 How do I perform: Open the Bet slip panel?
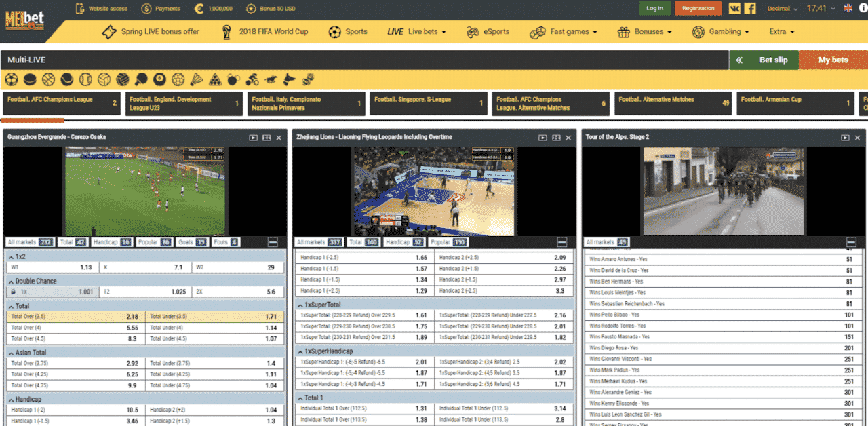tap(764, 60)
